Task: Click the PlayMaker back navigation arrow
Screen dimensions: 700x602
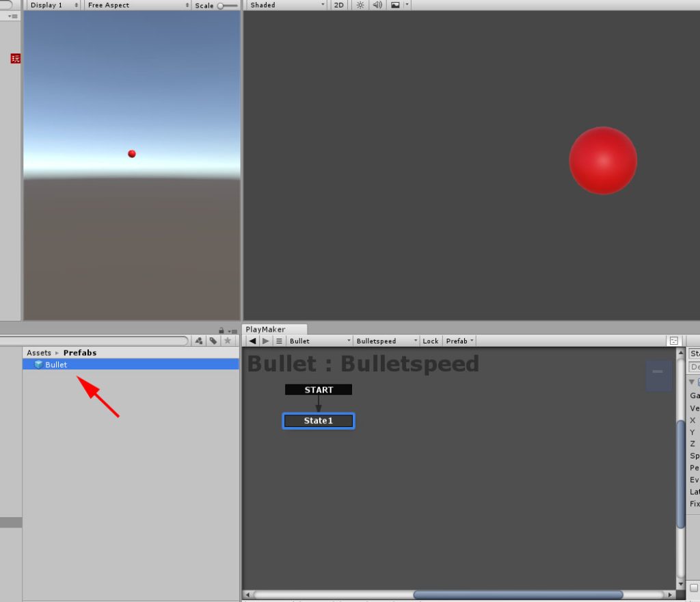Action: click(252, 340)
